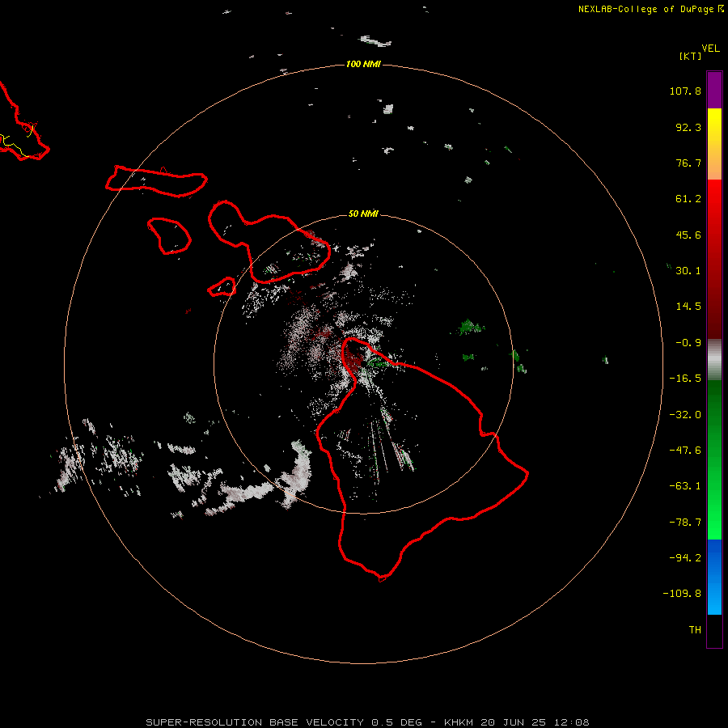Select the -16.5 legend value
This screenshot has width=728, height=728.
(x=685, y=379)
